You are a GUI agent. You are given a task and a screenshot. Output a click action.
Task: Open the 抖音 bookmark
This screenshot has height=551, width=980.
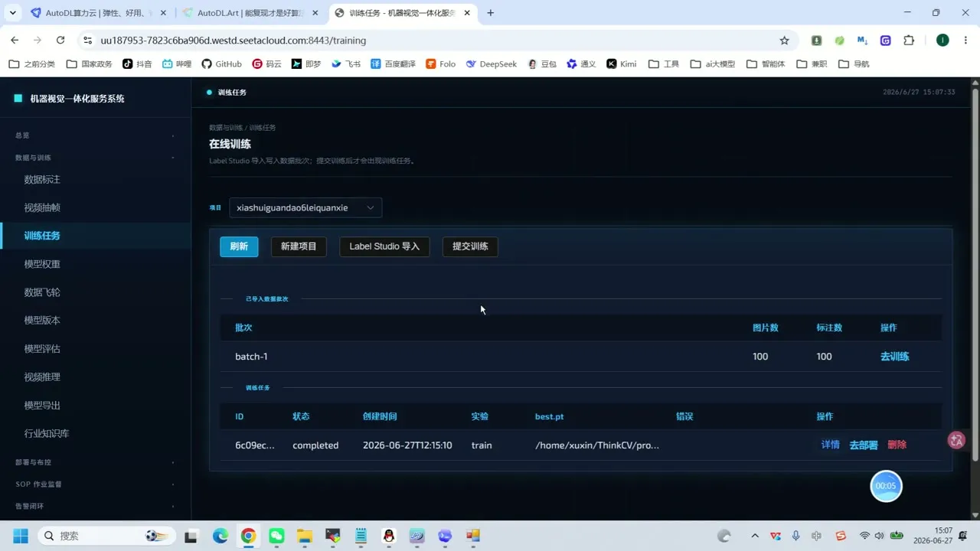click(137, 64)
